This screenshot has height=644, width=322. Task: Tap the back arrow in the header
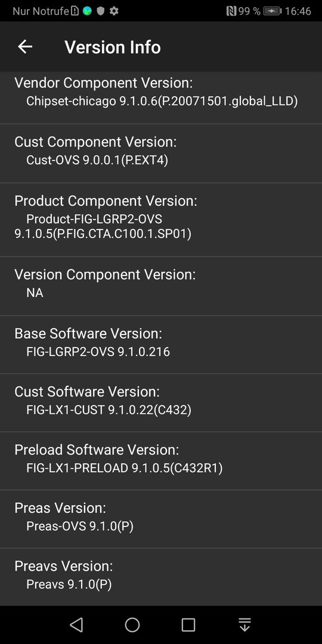(x=24, y=47)
